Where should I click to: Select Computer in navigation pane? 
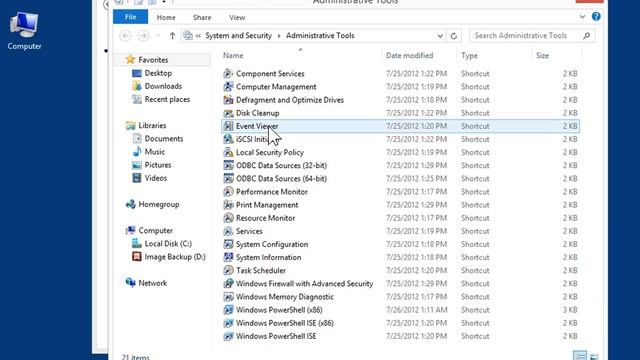[x=156, y=231]
